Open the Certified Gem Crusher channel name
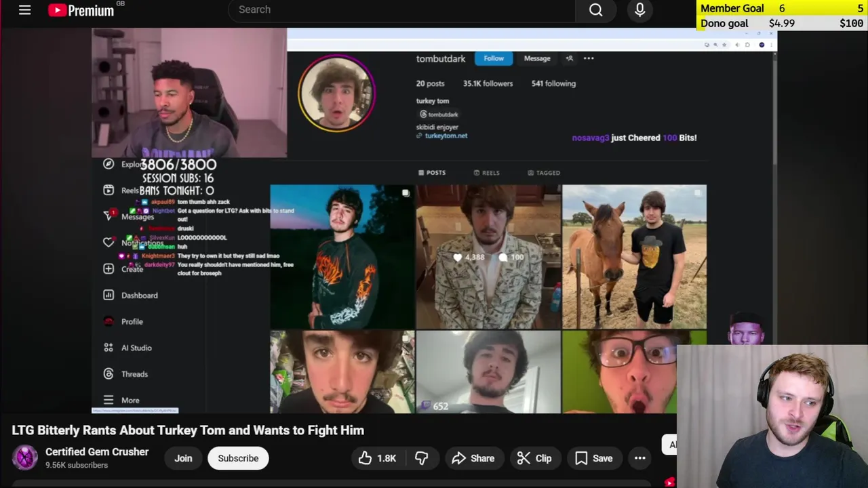Viewport: 868px width, 488px height. tap(97, 451)
